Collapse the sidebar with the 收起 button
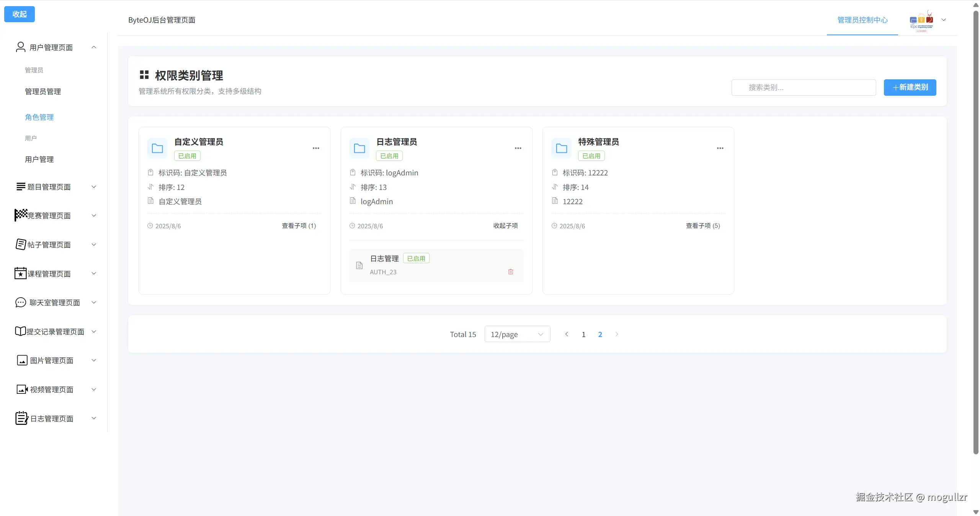This screenshot has height=516, width=980. 20,14
